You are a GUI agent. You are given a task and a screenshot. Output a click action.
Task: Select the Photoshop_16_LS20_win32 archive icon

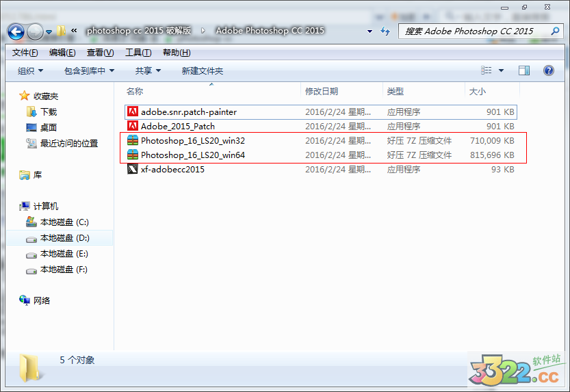click(133, 140)
